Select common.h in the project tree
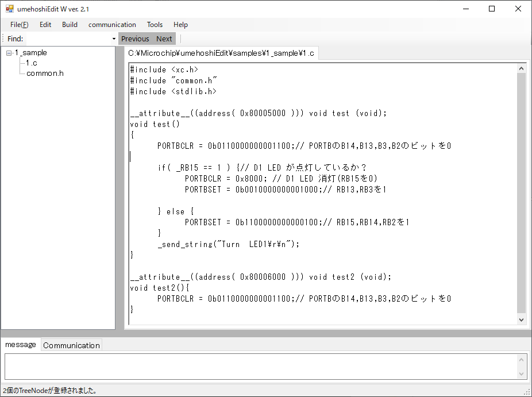Image resolution: width=532 pixels, height=397 pixels. coord(45,74)
